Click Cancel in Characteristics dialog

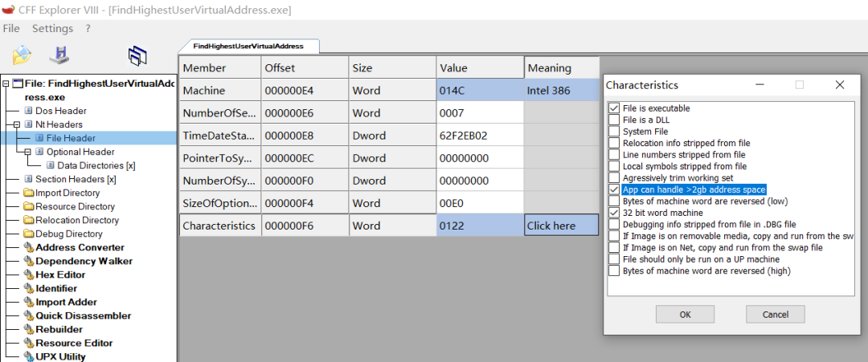click(775, 315)
